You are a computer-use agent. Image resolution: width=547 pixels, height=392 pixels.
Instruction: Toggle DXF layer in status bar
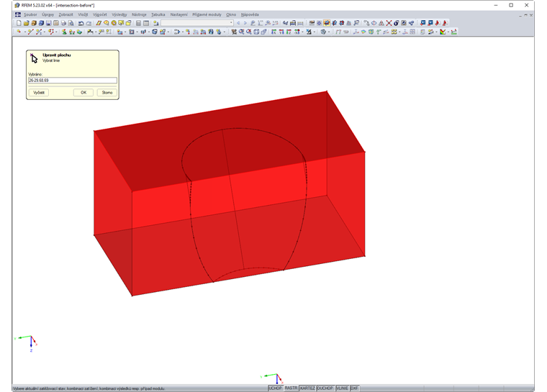click(x=354, y=388)
